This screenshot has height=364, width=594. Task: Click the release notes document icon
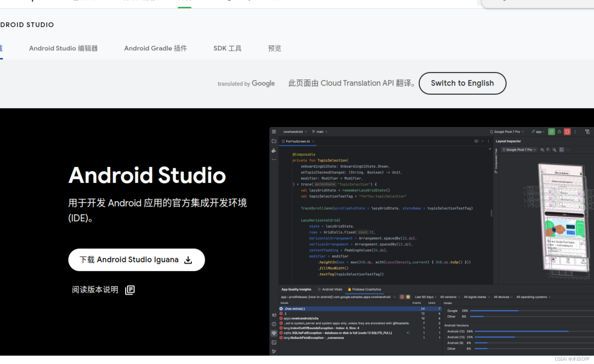130,290
